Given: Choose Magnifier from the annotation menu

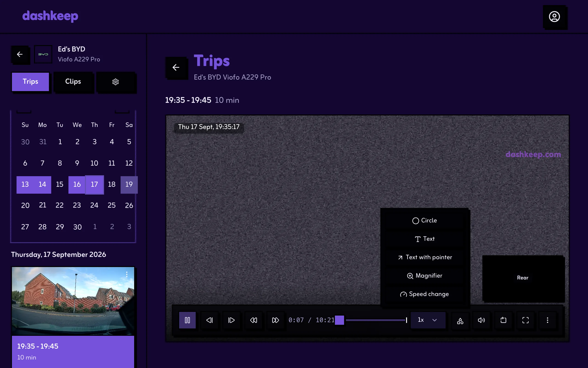Looking at the screenshot, I should click(x=424, y=276).
